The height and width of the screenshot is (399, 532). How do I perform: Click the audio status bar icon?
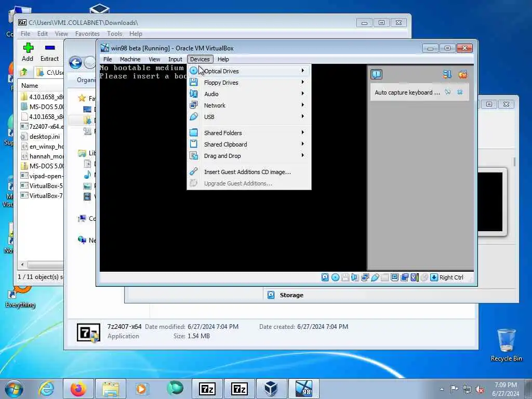(355, 277)
